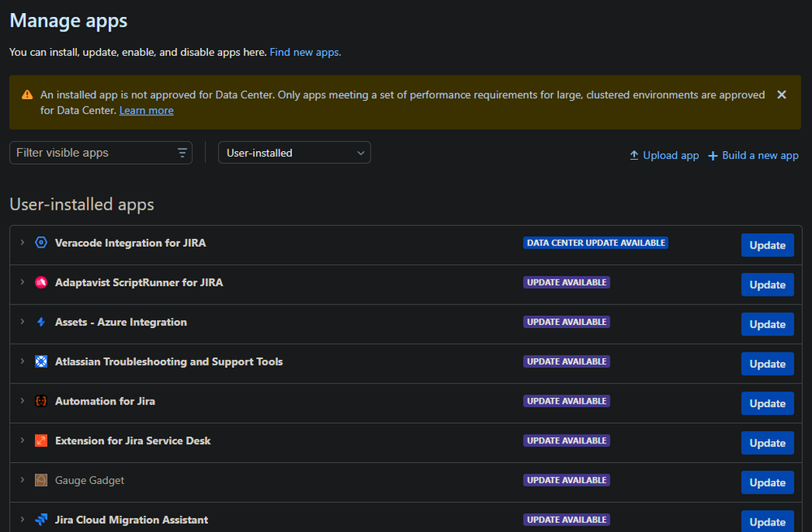The width and height of the screenshot is (812, 532).
Task: Expand the Automation for Jira row
Action: click(x=22, y=400)
